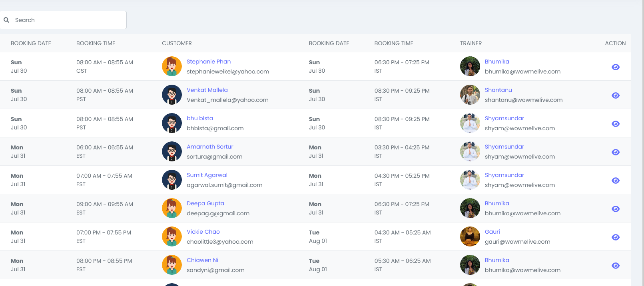The image size is (644, 286).
Task: Click inside the Search input field
Action: (x=68, y=20)
